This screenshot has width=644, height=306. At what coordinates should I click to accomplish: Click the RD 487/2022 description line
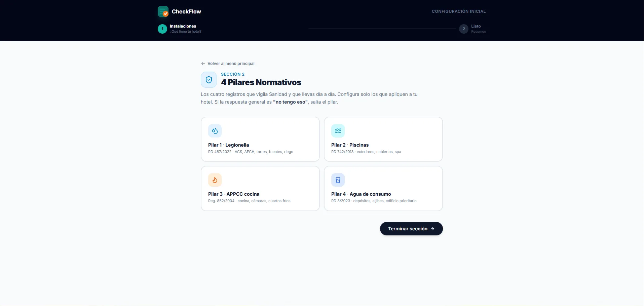pos(251,152)
